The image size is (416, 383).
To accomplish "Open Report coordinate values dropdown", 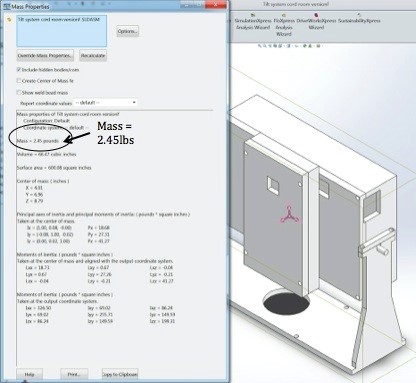I will [x=105, y=103].
